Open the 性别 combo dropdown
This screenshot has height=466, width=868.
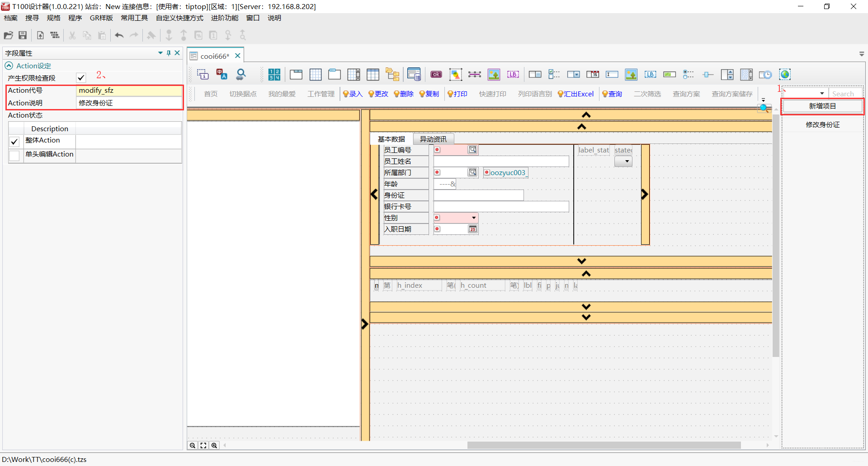coord(473,218)
